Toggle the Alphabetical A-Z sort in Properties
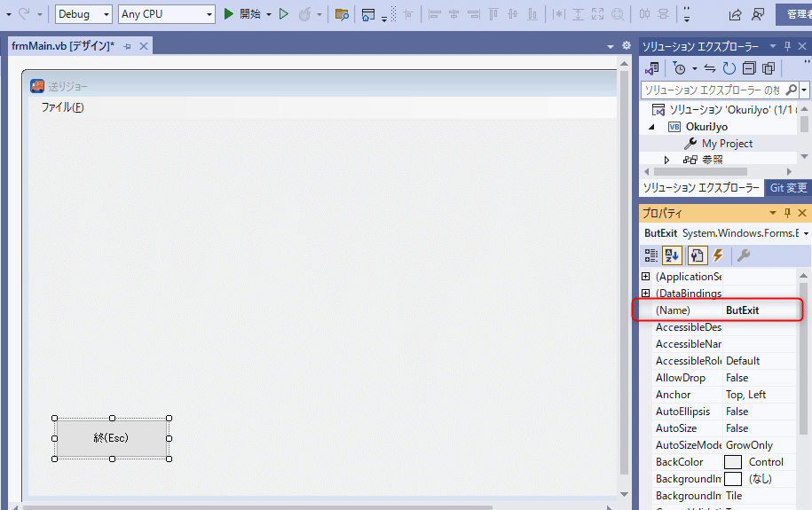Image resolution: width=812 pixels, height=510 pixels. point(672,255)
